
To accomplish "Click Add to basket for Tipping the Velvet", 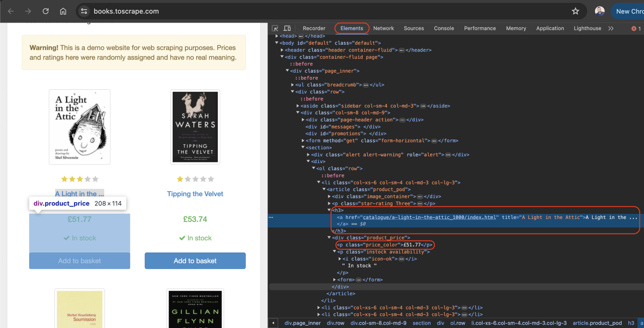I will [195, 260].
